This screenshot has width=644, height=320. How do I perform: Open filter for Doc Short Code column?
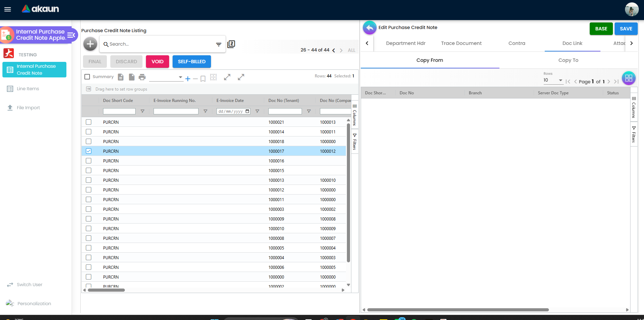(x=142, y=111)
